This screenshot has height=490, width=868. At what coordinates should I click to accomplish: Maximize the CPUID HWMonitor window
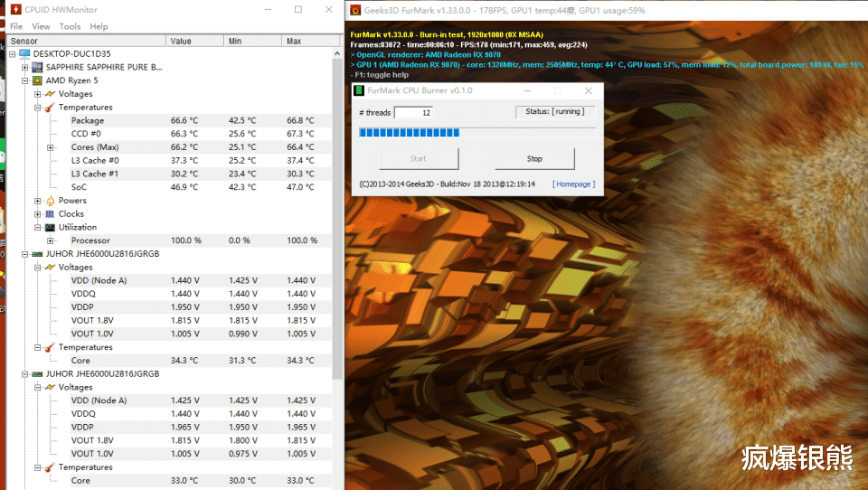coord(298,9)
